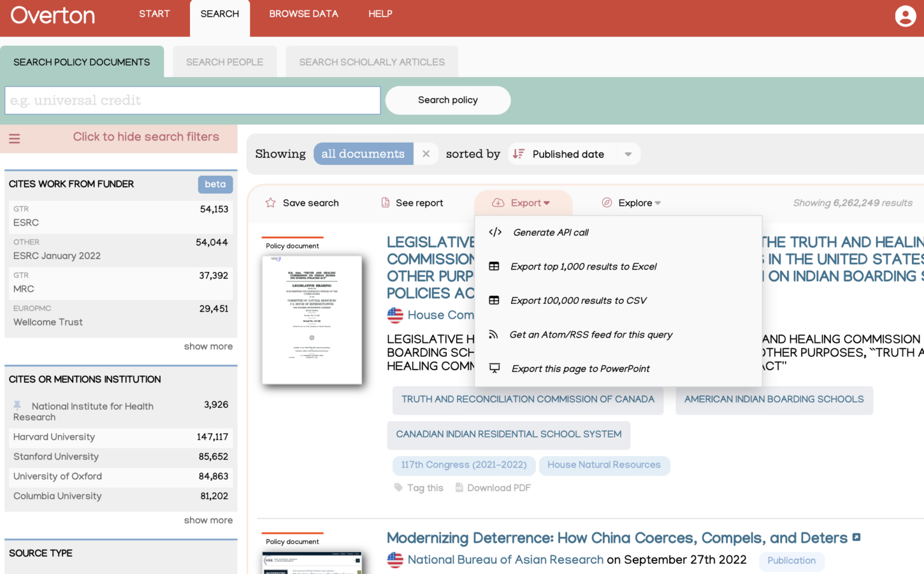924x574 pixels.
Task: Remove the all documents filter chip
Action: tap(426, 154)
